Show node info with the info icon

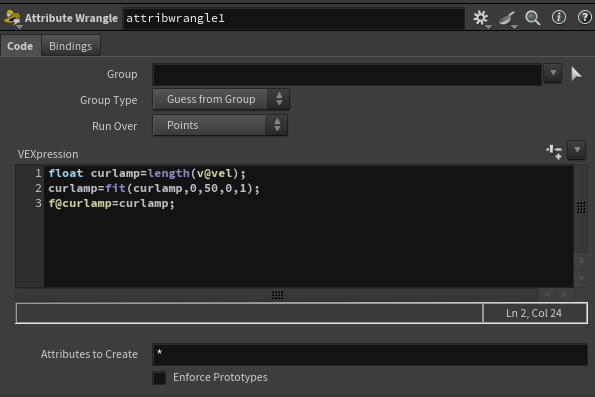point(559,17)
